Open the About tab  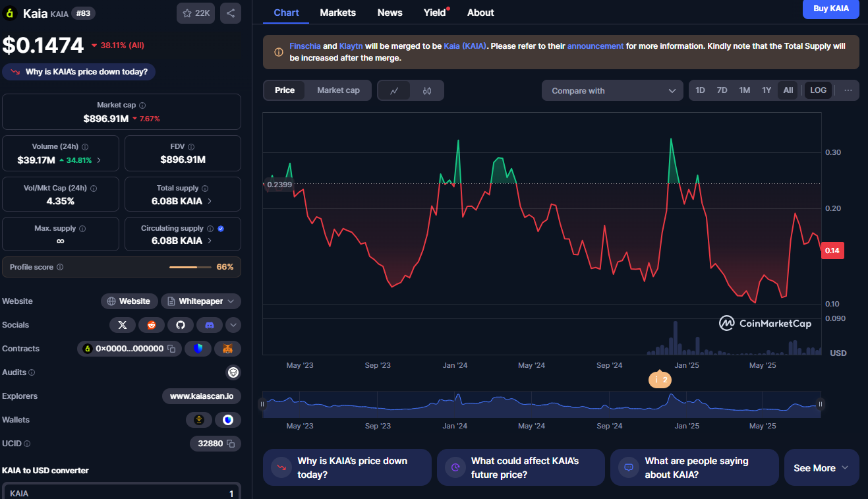pos(480,13)
